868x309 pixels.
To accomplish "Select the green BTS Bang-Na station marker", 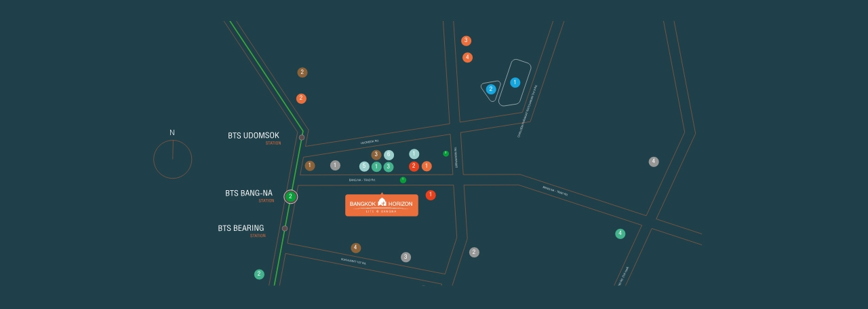I will click(290, 197).
